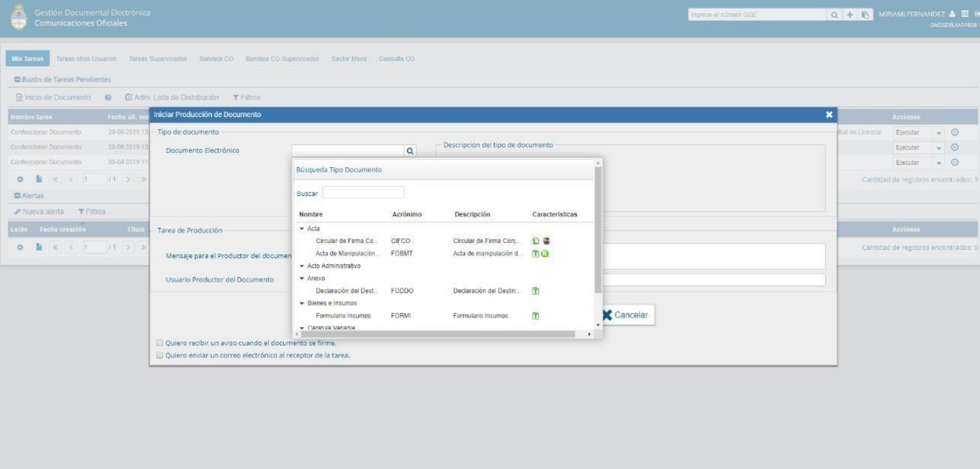The width and height of the screenshot is (980, 469).
Task: Click the green icon in Declaración del Destino row
Action: [536, 291]
